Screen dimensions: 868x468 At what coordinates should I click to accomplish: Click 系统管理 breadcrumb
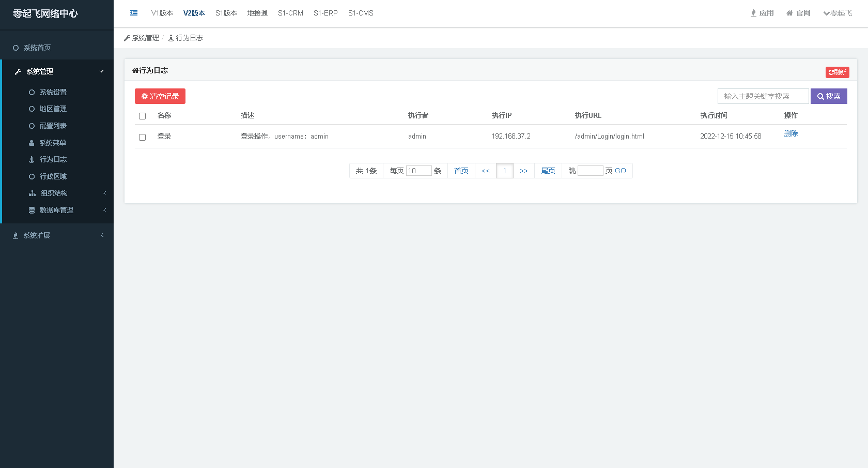pyautogui.click(x=142, y=38)
